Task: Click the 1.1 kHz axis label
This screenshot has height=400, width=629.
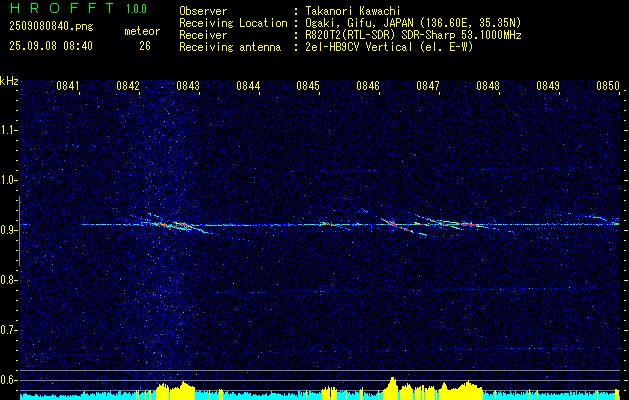Action: pyautogui.click(x=9, y=130)
